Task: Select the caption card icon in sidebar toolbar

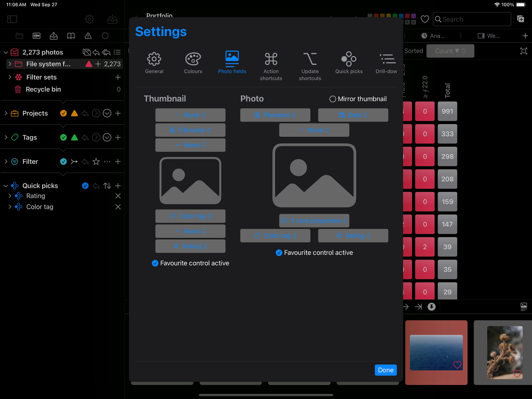Action: (37, 36)
